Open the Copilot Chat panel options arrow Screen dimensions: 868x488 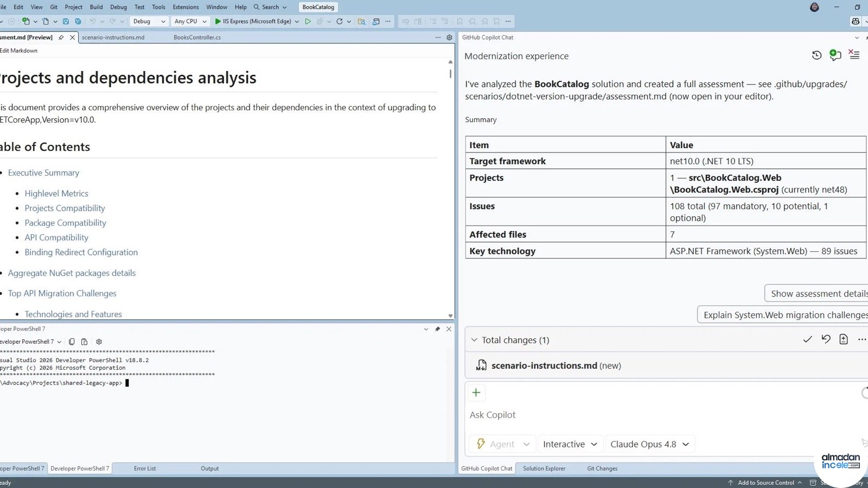[857, 37]
